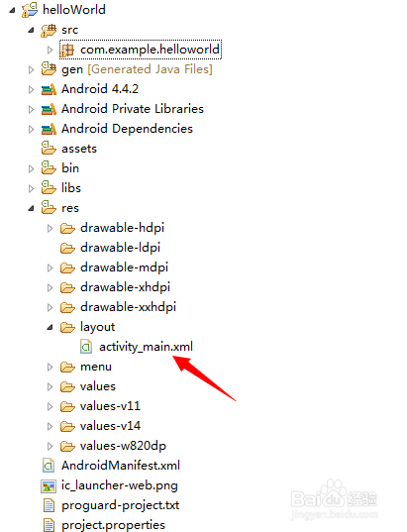Click the menu folder icon
The height and width of the screenshot is (532, 407).
pyautogui.click(x=67, y=368)
